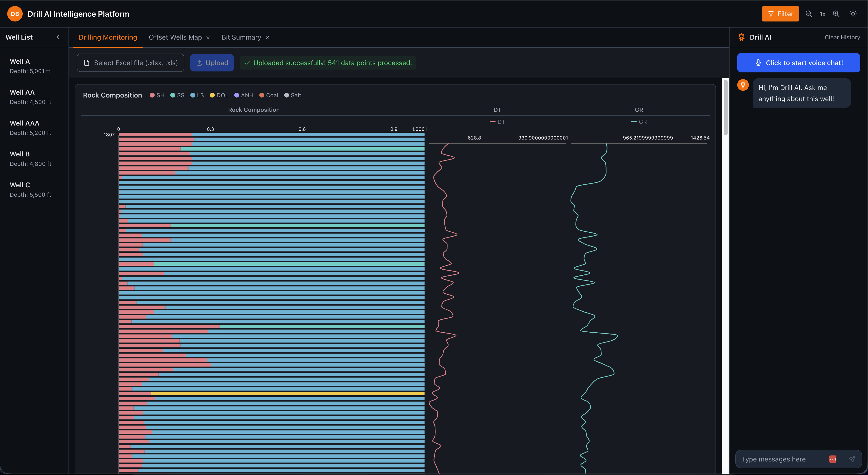Viewport: 868px width, 475px height.
Task: Hide the GR line via its legend
Action: (639, 122)
